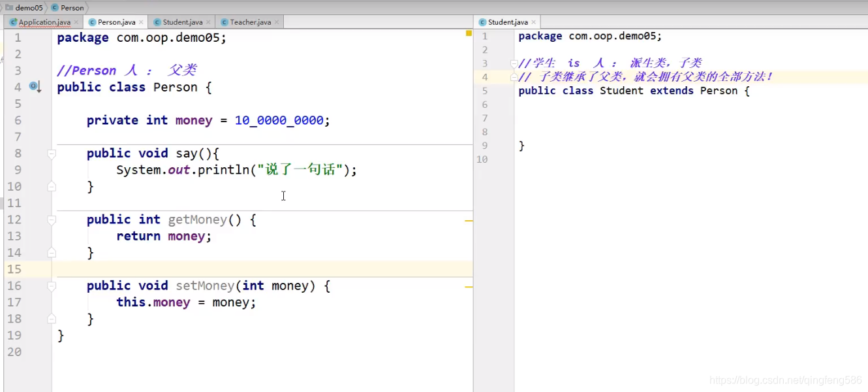868x392 pixels.
Task: Click 'Person' after extends in Student.java
Action: click(x=719, y=91)
